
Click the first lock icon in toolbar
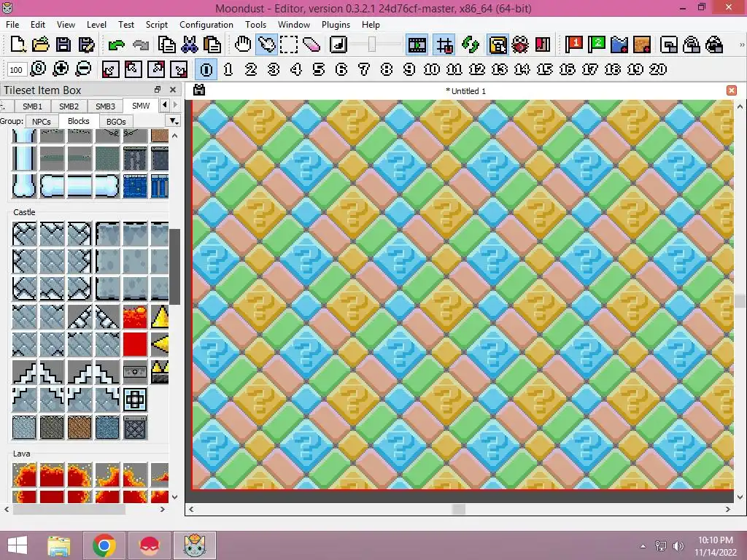click(669, 44)
